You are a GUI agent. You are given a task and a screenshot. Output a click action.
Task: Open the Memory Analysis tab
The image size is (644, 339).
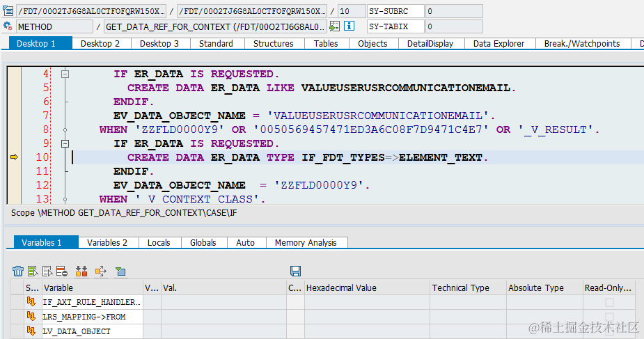pyautogui.click(x=307, y=242)
